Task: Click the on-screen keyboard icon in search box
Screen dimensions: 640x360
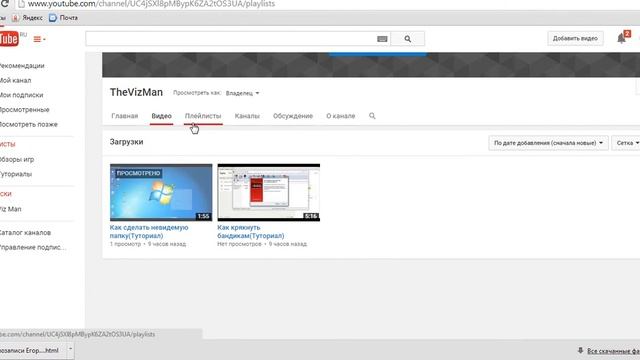Action: [x=382, y=39]
